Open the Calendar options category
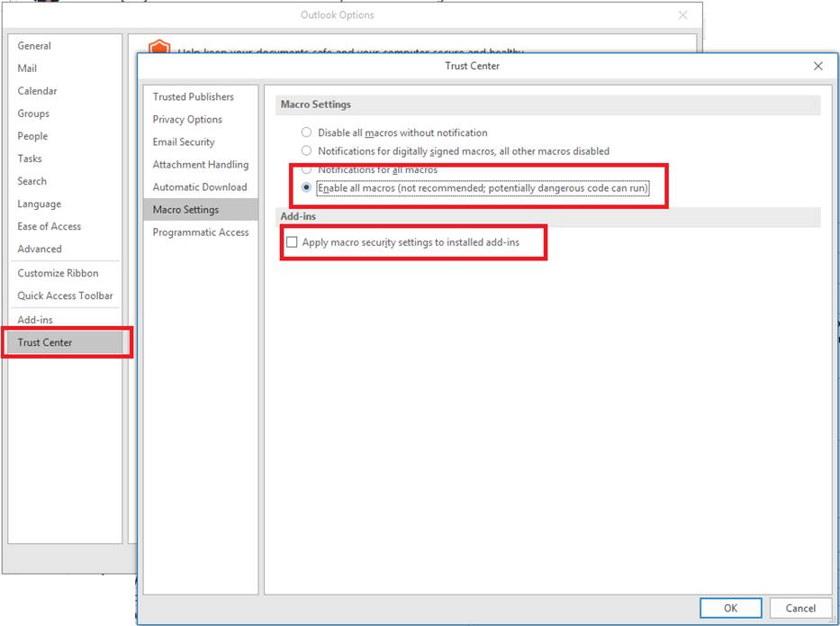The height and width of the screenshot is (626, 840). coord(37,91)
